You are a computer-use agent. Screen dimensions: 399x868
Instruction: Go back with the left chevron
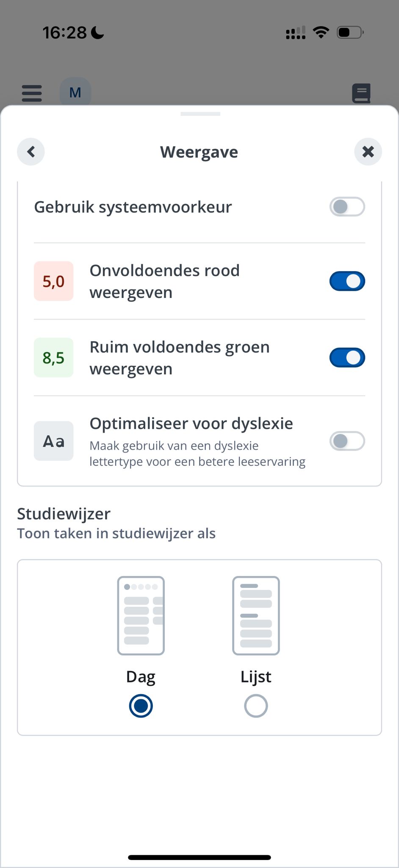[31, 152]
